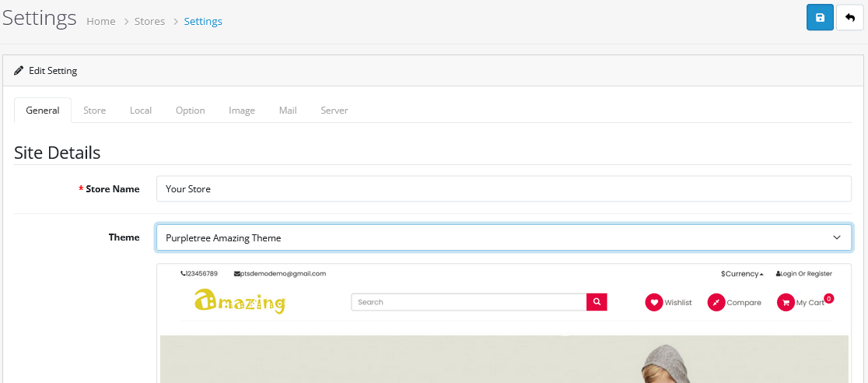The width and height of the screenshot is (868, 383).
Task: Click the Compare arrows icon in preview
Action: 716,302
